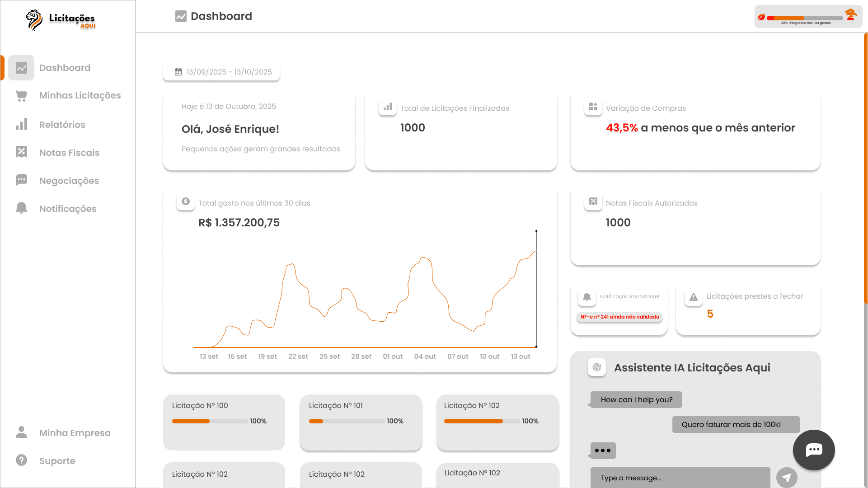Open Suporte via the question mark icon
Image resolution: width=868 pixels, height=488 pixels.
click(x=21, y=460)
